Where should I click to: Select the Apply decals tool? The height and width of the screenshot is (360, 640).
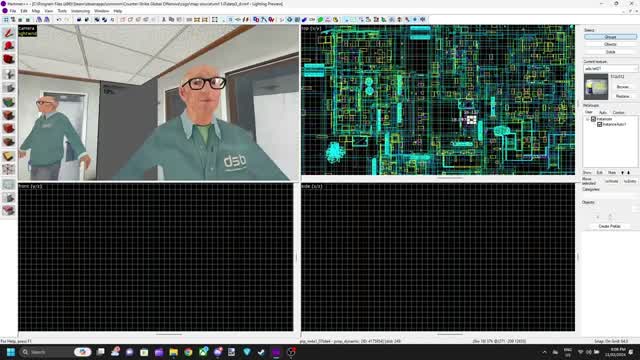click(x=9, y=129)
